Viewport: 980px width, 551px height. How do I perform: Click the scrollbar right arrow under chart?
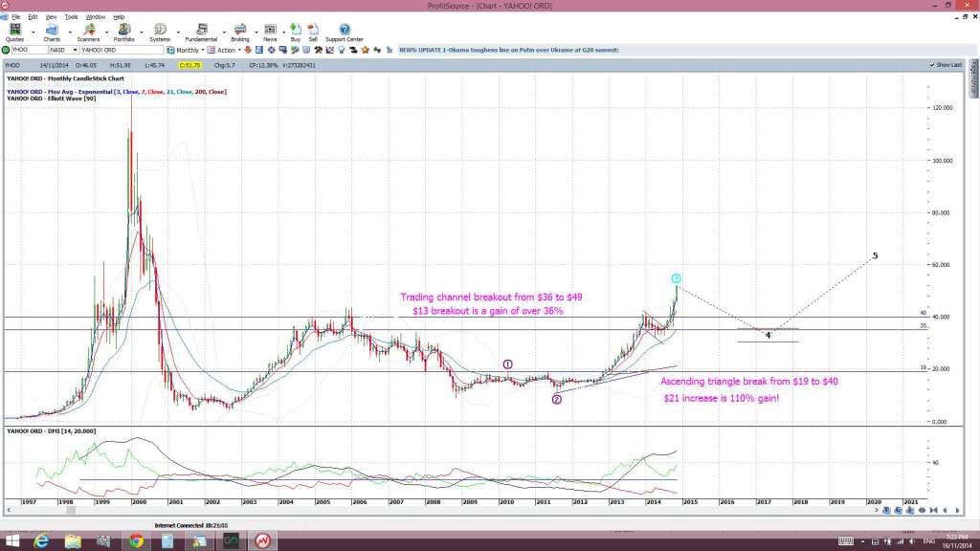point(877,511)
